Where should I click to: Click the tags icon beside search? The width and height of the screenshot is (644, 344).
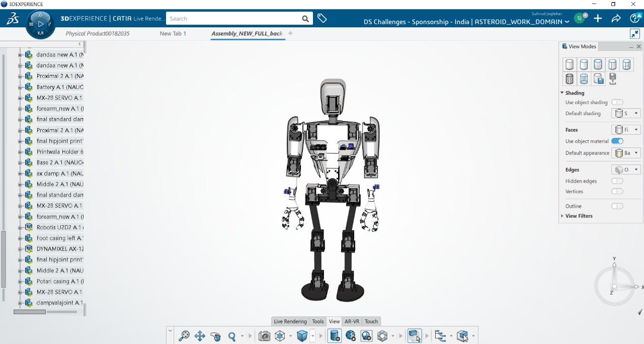322,19
